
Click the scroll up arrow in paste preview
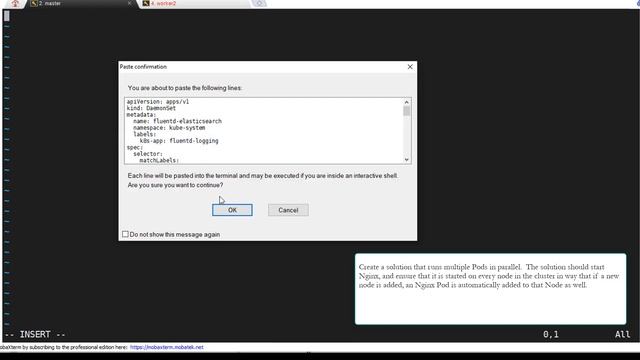point(407,102)
